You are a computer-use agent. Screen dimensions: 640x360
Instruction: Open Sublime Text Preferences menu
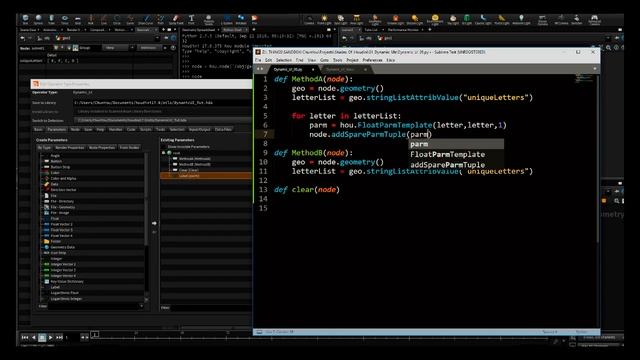pyautogui.click(x=372, y=60)
